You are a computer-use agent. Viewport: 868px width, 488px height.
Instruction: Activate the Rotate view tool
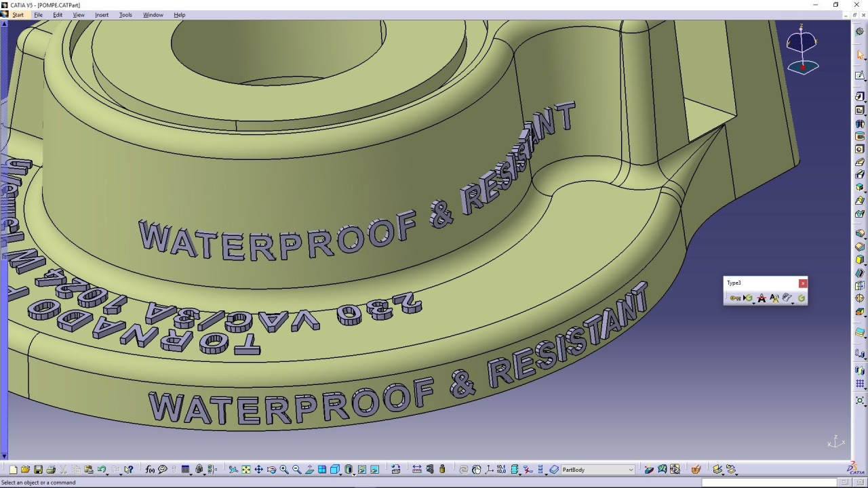(x=271, y=469)
